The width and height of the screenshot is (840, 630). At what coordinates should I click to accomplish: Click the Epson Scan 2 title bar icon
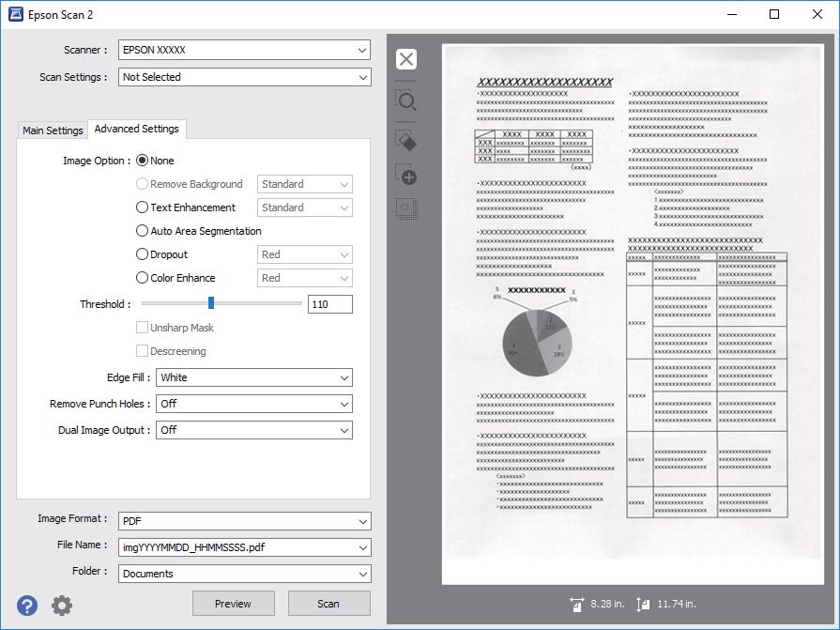pos(16,14)
